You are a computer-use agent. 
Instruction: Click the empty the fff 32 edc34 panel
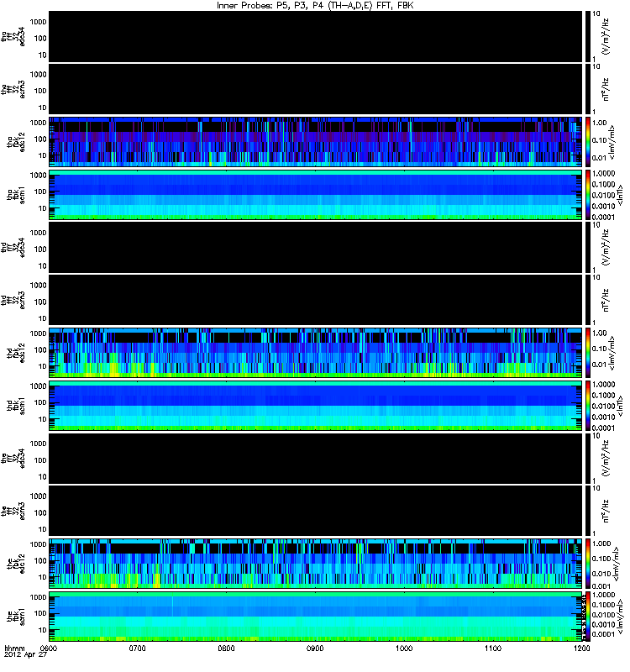click(316, 459)
